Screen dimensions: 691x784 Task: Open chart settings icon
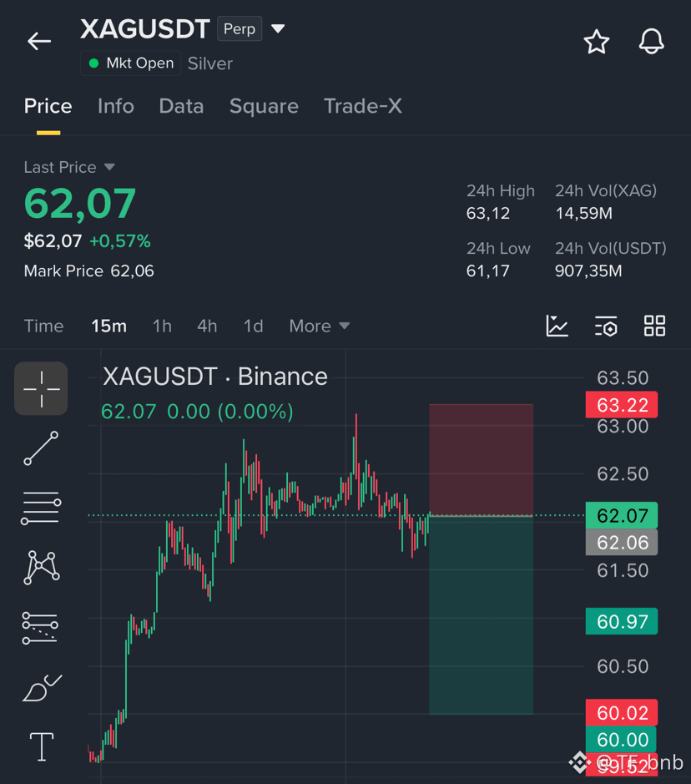[x=606, y=326]
